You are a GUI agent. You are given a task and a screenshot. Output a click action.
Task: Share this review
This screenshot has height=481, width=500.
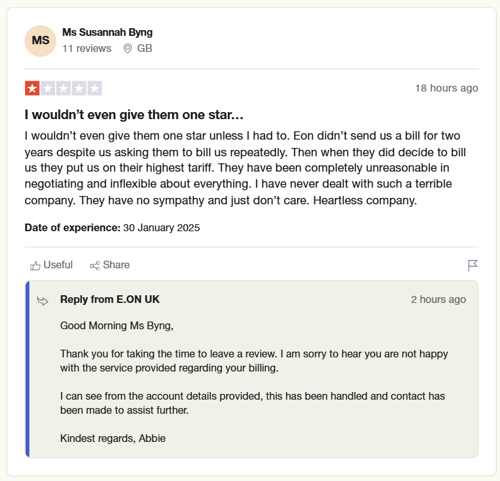coord(110,265)
